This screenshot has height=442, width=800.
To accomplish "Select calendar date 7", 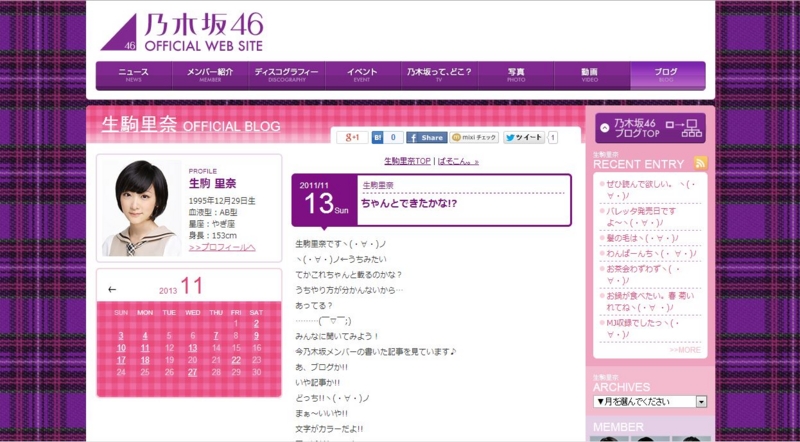I will coord(216,336).
